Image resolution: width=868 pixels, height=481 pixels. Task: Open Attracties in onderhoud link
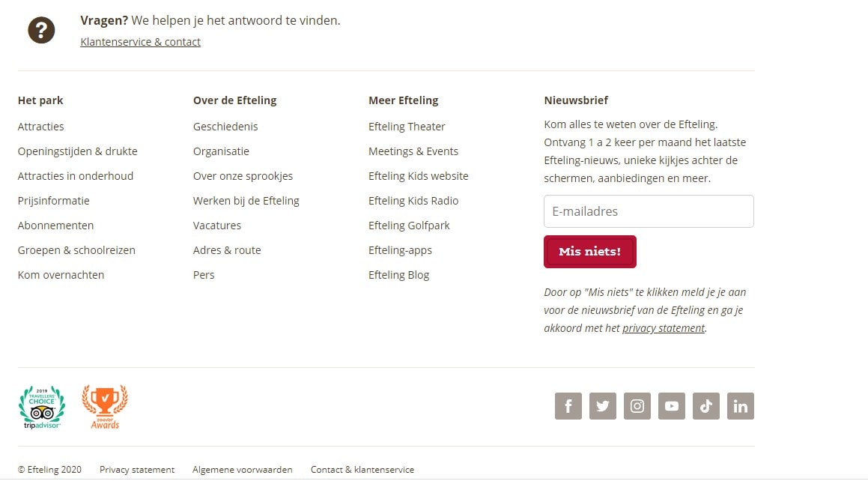point(76,175)
